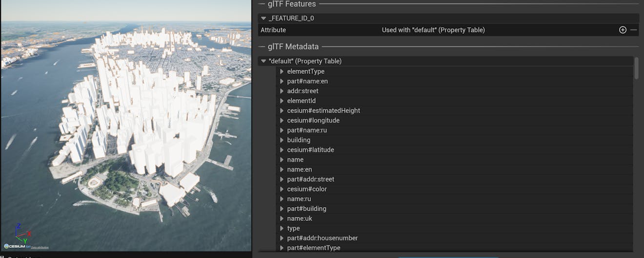Expand the name property arrow
This screenshot has width=644, height=258.
pyautogui.click(x=282, y=159)
